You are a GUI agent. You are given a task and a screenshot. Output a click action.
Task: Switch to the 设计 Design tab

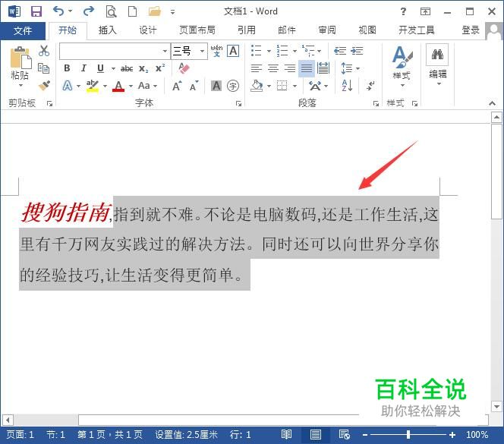[x=148, y=30]
